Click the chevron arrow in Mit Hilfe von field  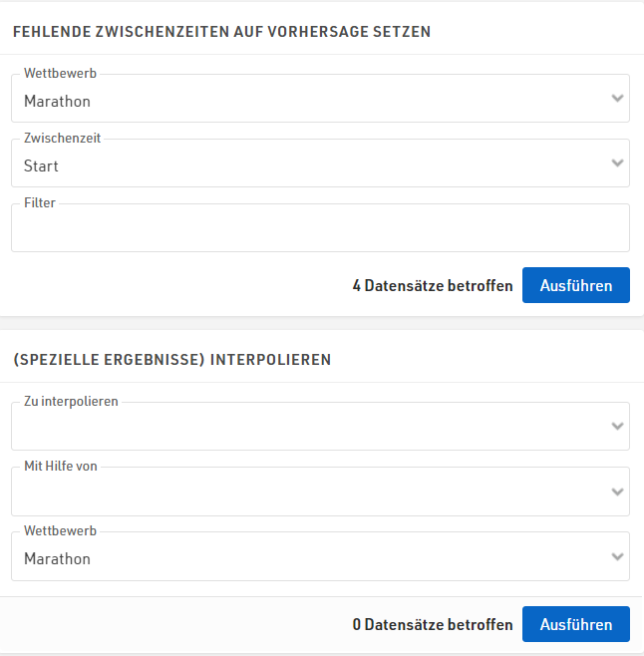click(x=618, y=492)
